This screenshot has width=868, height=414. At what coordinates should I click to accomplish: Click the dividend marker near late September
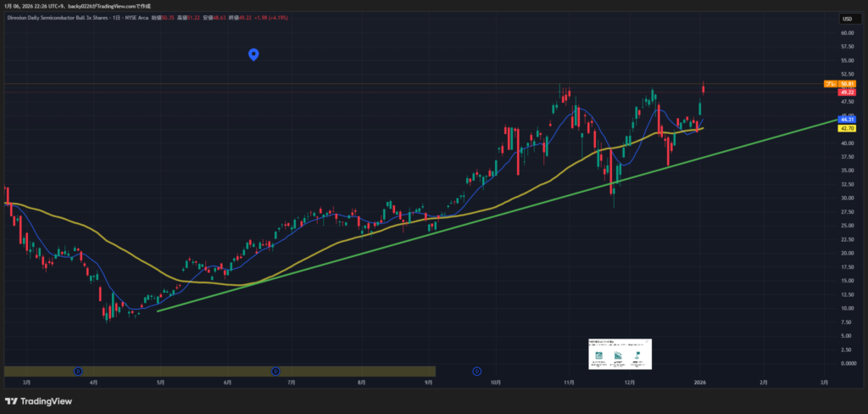tap(476, 371)
